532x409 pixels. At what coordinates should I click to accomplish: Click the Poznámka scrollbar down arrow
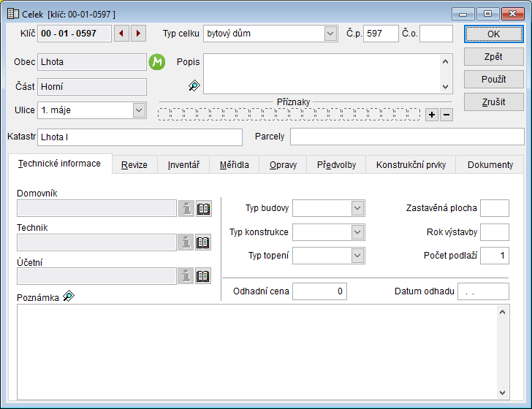tap(503, 392)
